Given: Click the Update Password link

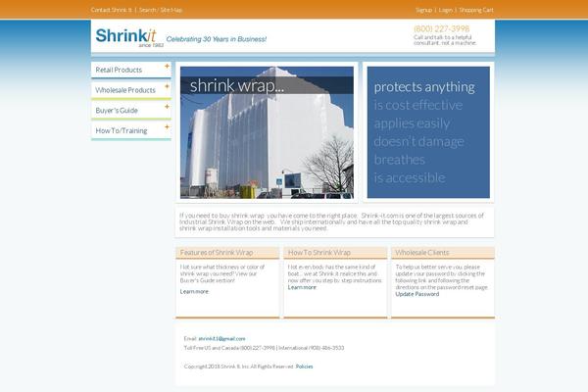Looking at the screenshot, I should tap(417, 294).
